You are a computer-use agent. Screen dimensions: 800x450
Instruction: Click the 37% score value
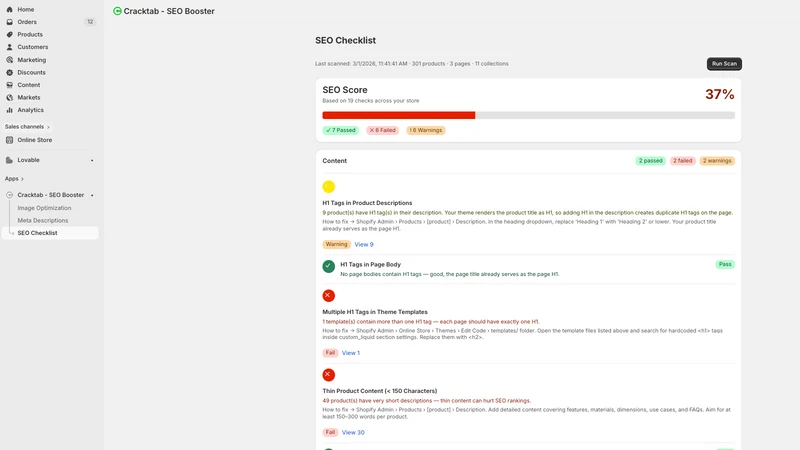click(719, 94)
